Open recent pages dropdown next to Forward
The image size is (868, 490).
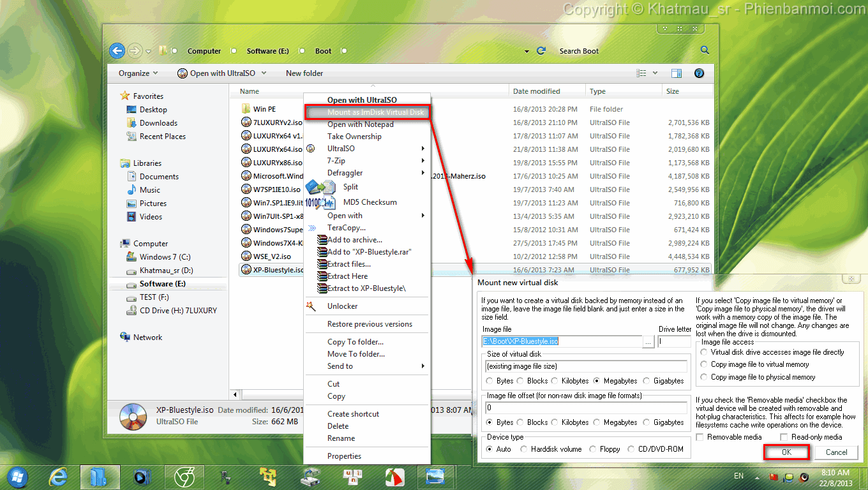149,51
